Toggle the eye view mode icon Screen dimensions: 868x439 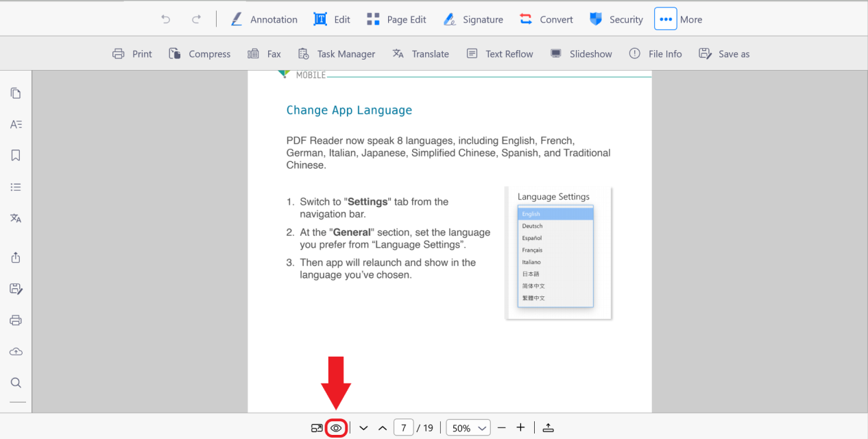tap(336, 428)
